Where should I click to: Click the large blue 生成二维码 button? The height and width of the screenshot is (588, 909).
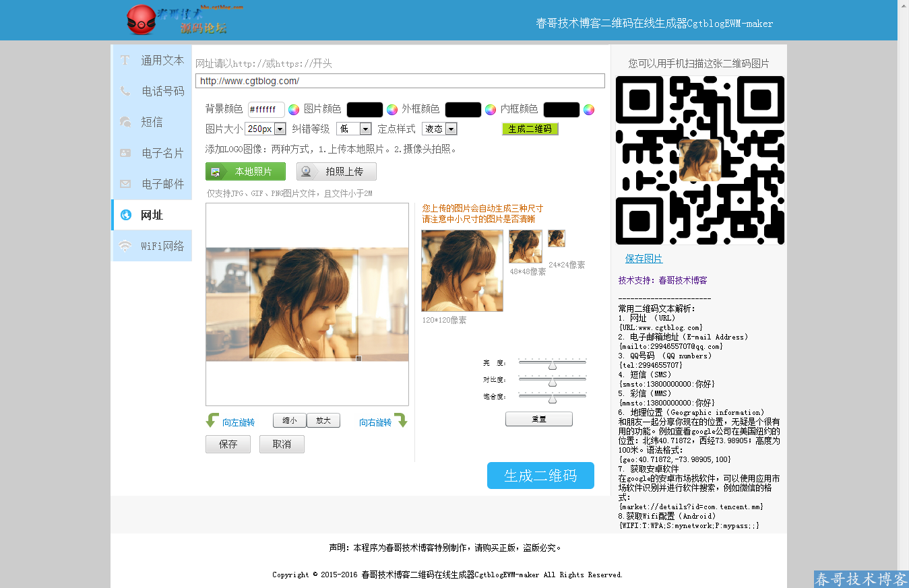[x=540, y=476]
